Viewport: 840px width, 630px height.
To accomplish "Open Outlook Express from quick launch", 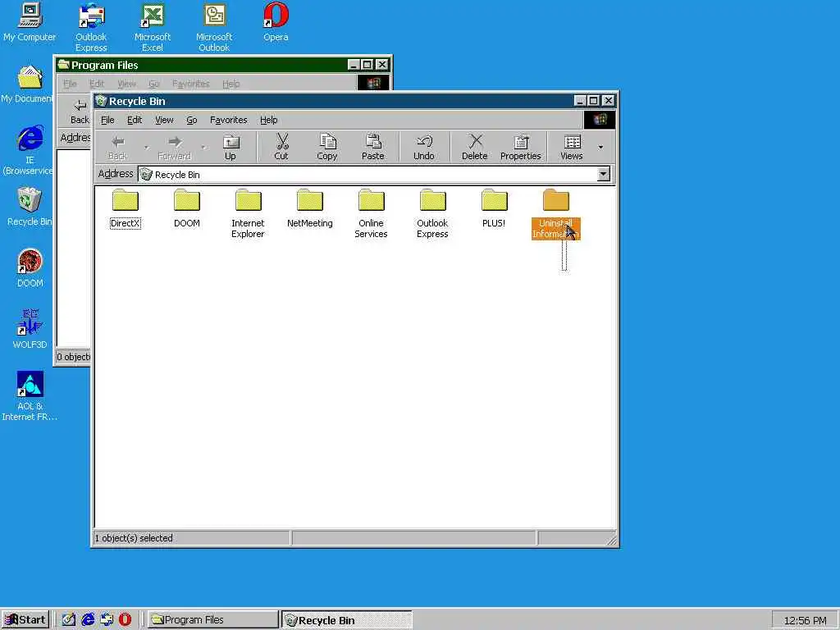I will (x=107, y=619).
